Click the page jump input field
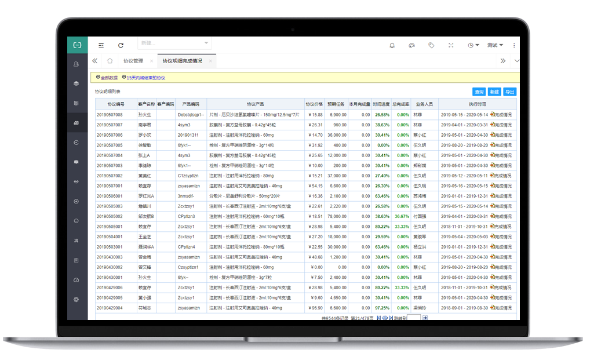 [x=414, y=318]
